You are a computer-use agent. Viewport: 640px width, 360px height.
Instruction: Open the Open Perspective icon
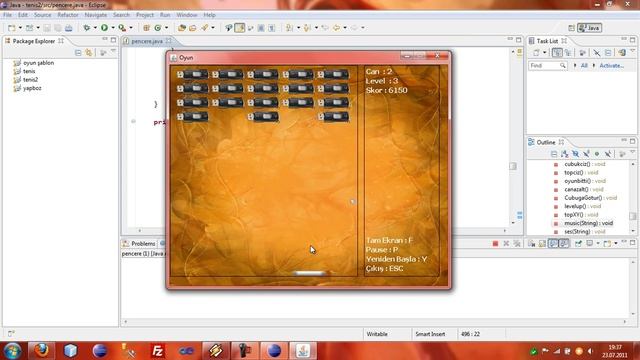click(x=571, y=28)
